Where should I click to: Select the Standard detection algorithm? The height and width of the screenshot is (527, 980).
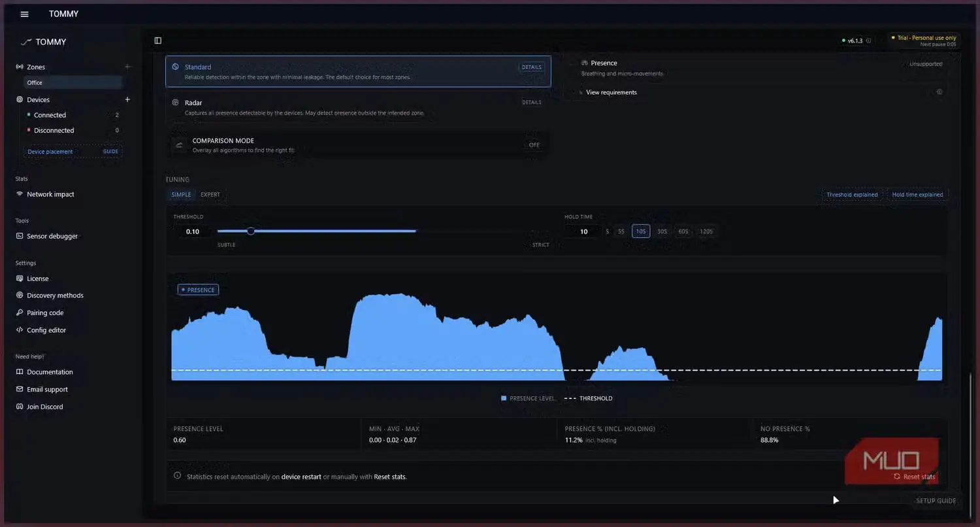tap(358, 71)
